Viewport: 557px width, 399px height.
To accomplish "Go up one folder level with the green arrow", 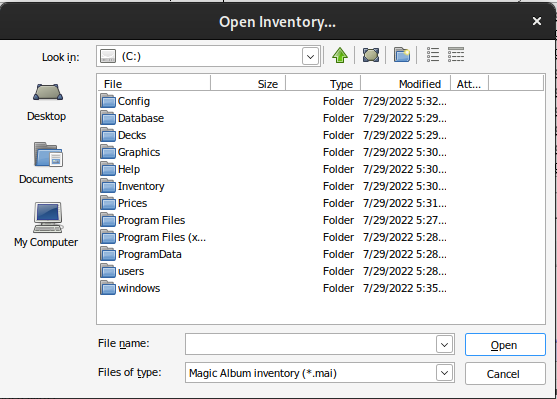I will (x=340, y=55).
